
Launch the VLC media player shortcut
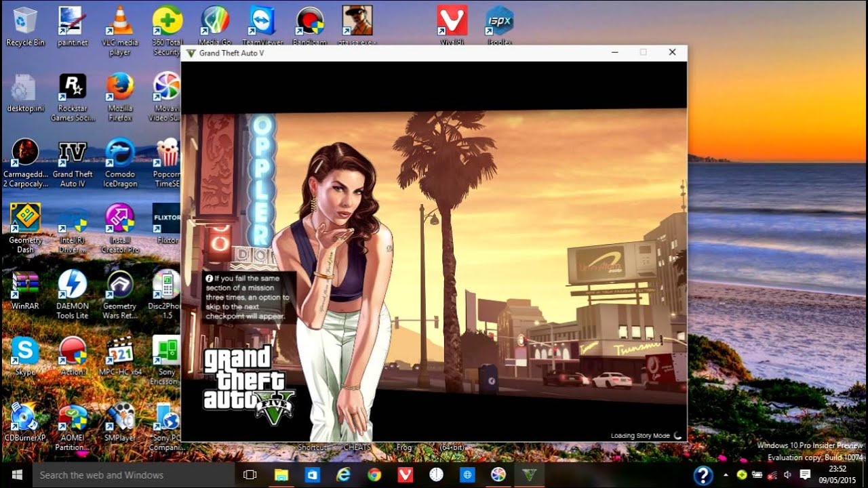(x=120, y=30)
